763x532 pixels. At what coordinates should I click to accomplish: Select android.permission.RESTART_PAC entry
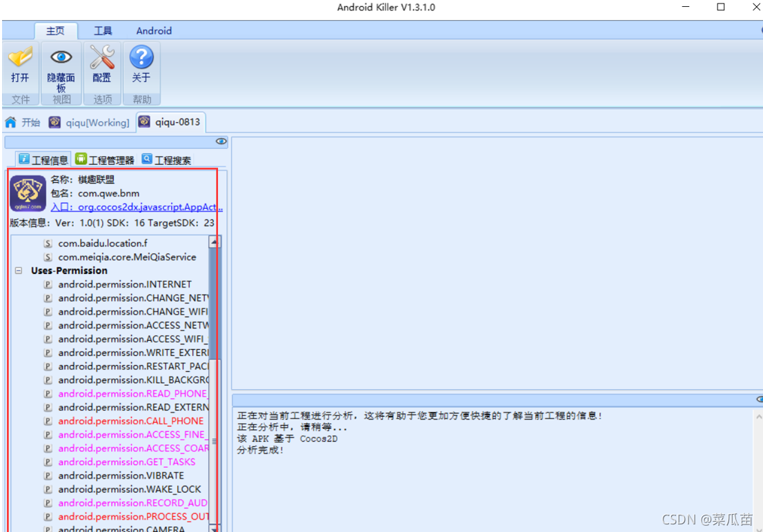click(133, 366)
